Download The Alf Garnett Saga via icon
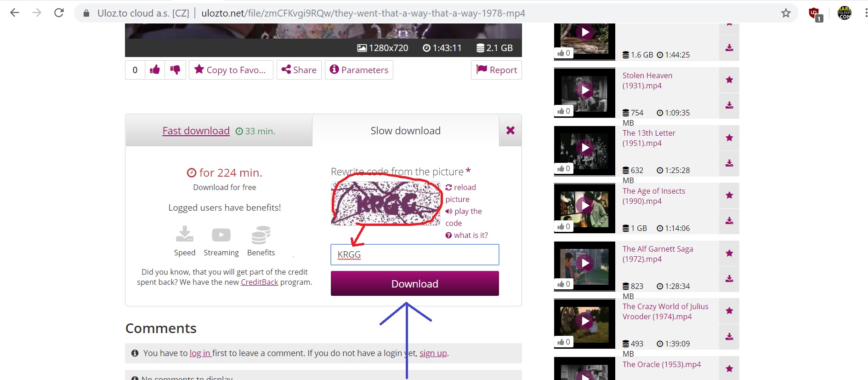Image resolution: width=868 pixels, height=380 pixels. (x=729, y=279)
